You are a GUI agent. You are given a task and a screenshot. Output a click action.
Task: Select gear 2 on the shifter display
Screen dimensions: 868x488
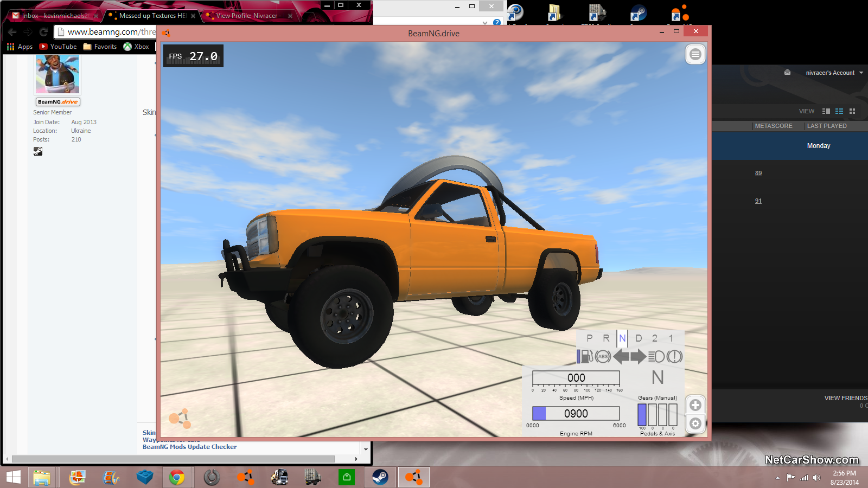click(x=655, y=338)
